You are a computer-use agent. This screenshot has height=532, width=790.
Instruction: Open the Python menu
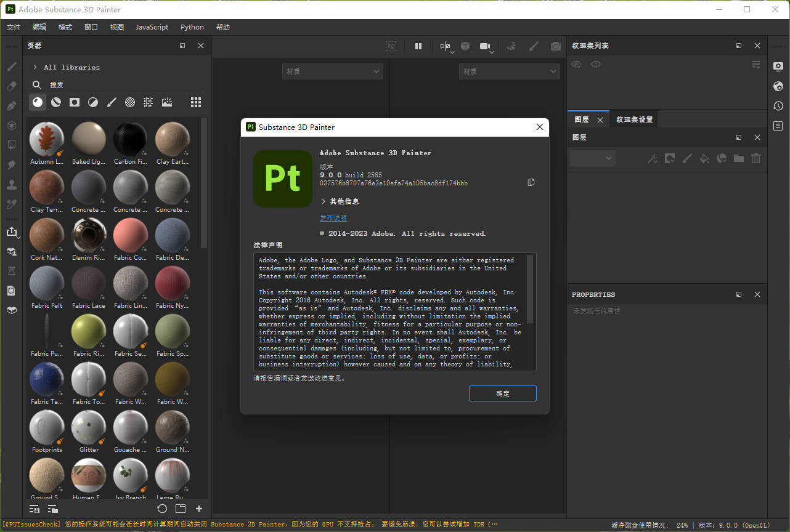point(192,27)
